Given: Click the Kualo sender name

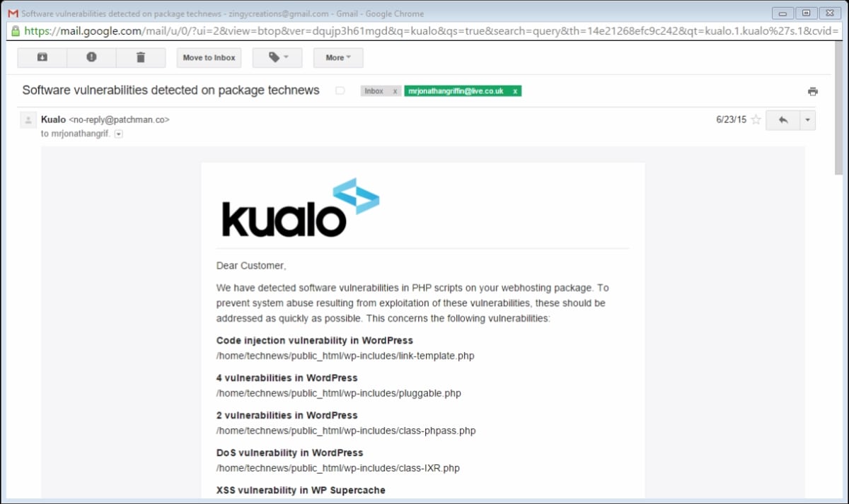Looking at the screenshot, I should coord(53,119).
